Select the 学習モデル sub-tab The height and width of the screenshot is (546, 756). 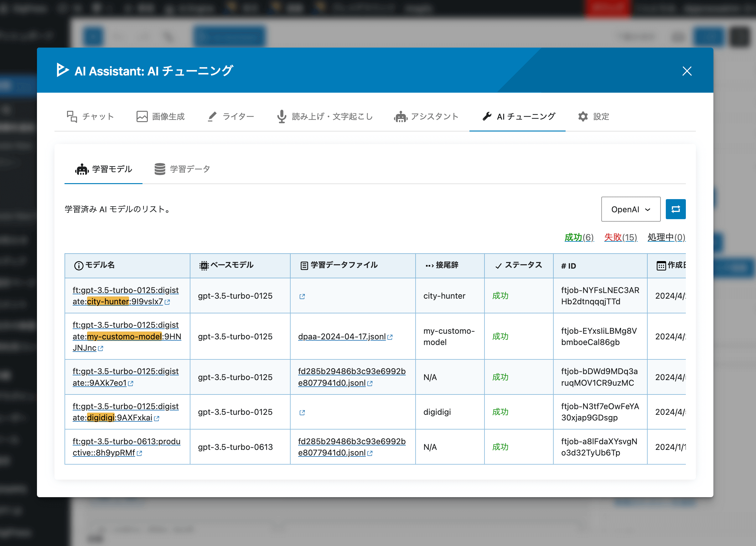point(103,169)
